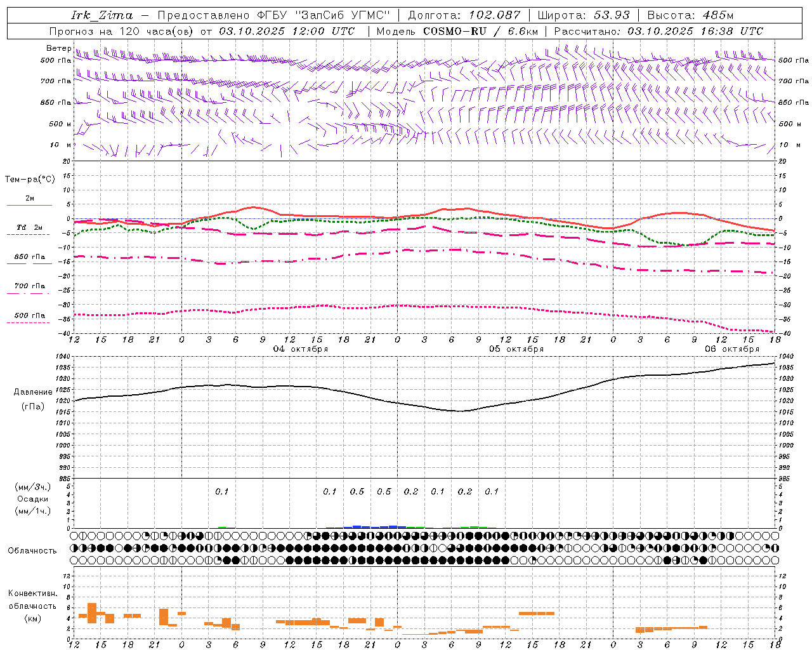Select the 'Модель COSMO-RU / 6.6км' text
The height and width of the screenshot is (650, 812).
[457, 31]
